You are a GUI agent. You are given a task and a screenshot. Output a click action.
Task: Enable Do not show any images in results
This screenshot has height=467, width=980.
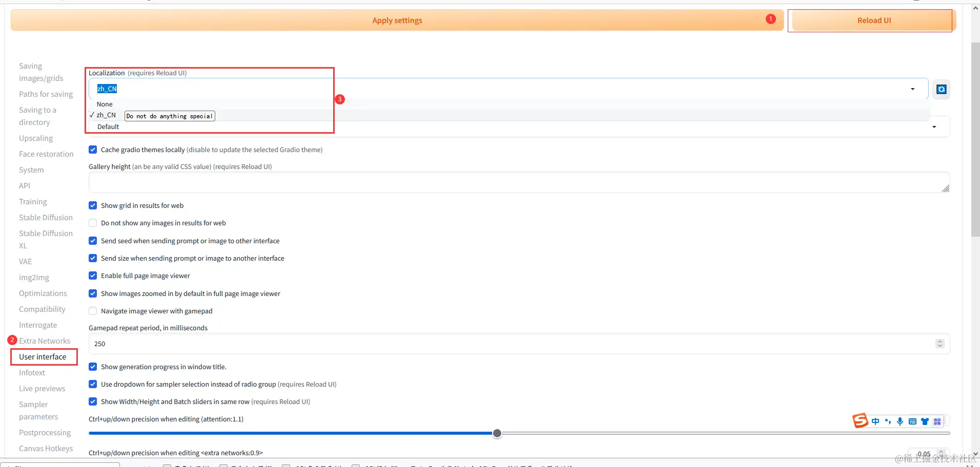click(x=93, y=223)
